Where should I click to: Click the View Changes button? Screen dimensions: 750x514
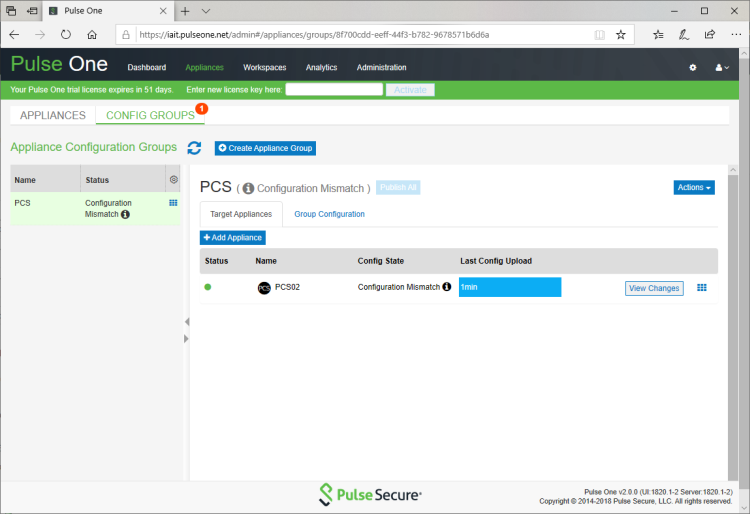click(x=654, y=288)
